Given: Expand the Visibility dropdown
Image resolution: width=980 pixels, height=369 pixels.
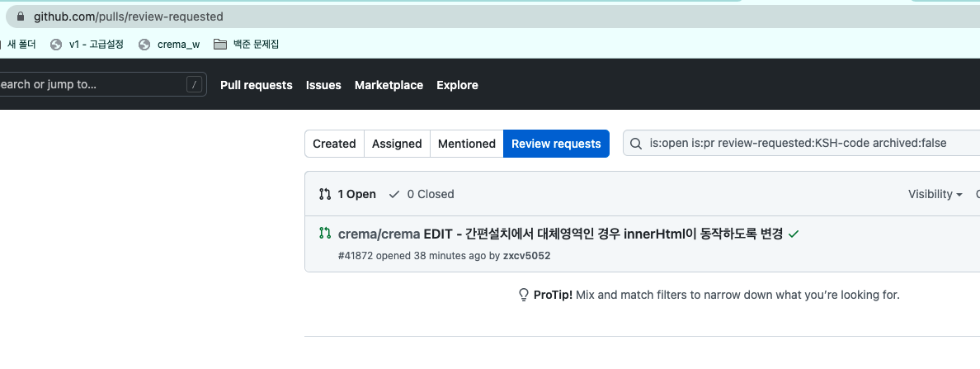Looking at the screenshot, I should coord(935,194).
